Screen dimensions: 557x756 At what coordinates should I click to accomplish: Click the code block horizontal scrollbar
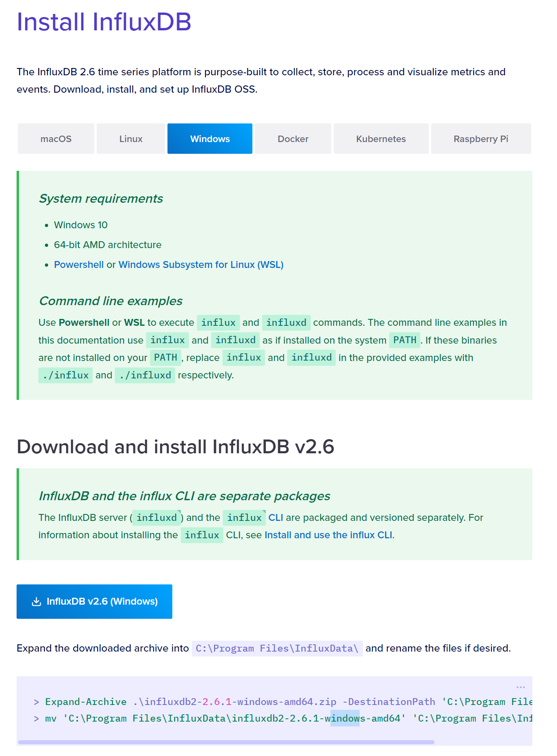pos(226,742)
